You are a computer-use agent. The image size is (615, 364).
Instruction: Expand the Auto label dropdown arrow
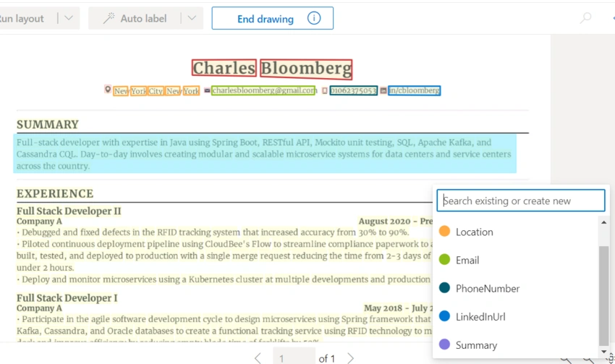click(x=192, y=18)
